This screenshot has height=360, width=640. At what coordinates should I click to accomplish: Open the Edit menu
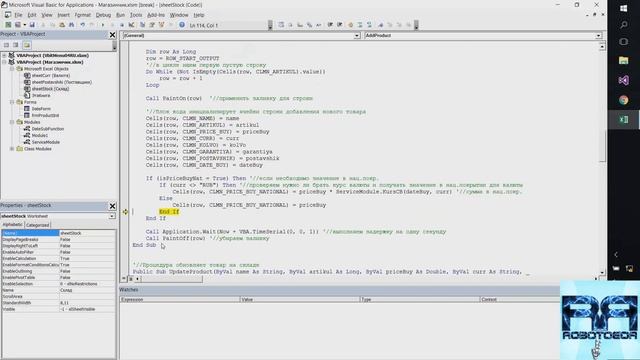click(x=32, y=15)
